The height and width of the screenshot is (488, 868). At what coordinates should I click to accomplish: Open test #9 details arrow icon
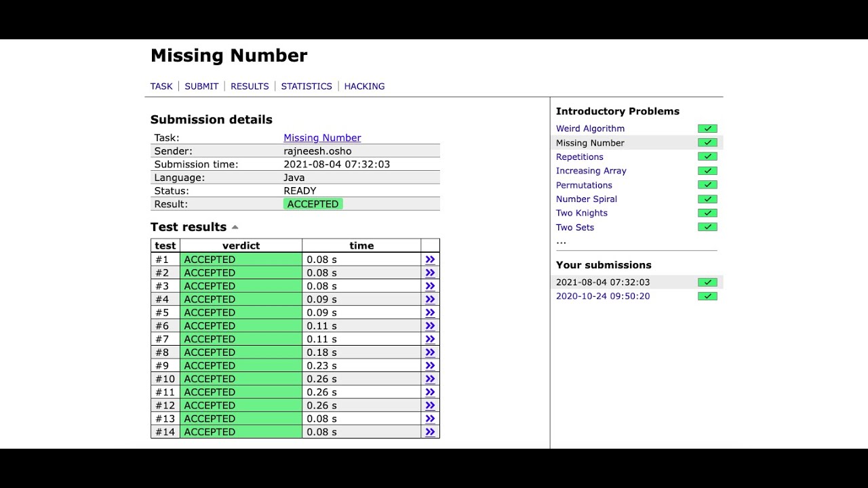coord(430,365)
